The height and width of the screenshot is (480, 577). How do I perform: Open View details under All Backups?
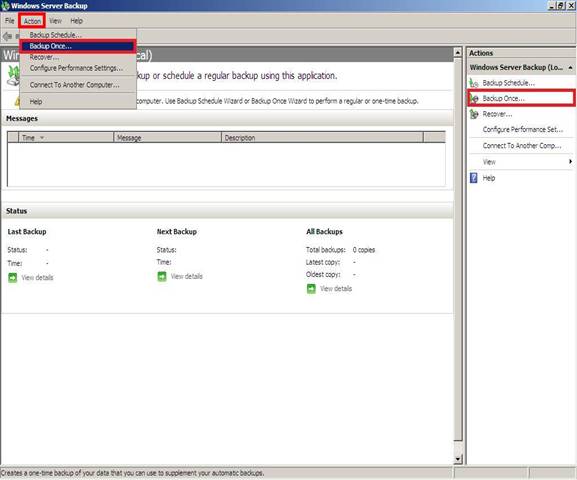[336, 289]
